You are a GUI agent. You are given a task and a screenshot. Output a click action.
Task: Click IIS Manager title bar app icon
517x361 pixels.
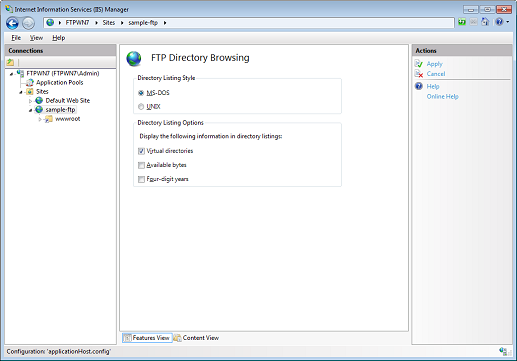coord(9,9)
